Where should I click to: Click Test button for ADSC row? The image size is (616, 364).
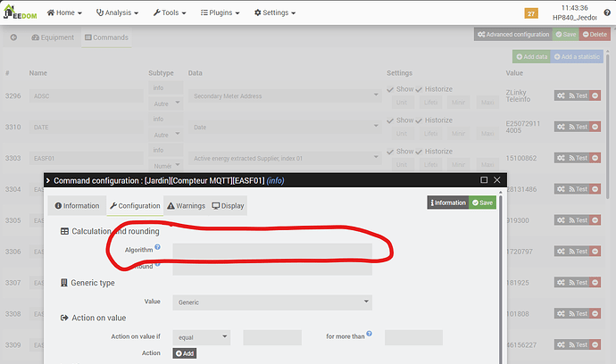pyautogui.click(x=579, y=95)
